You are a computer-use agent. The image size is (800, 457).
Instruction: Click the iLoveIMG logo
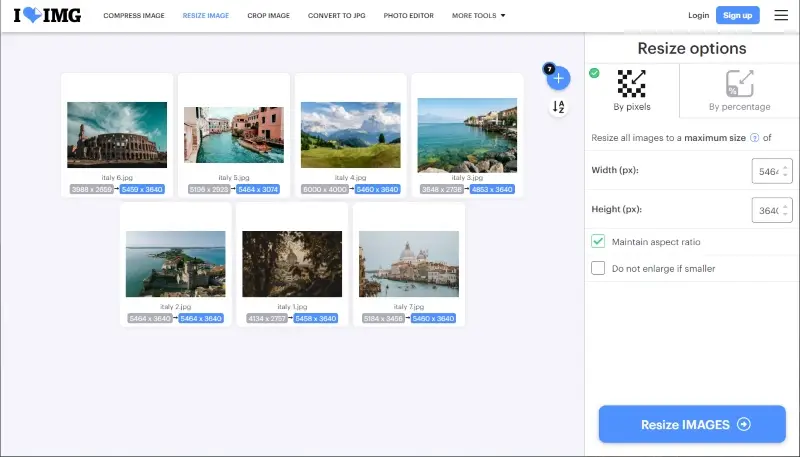pyautogui.click(x=47, y=15)
